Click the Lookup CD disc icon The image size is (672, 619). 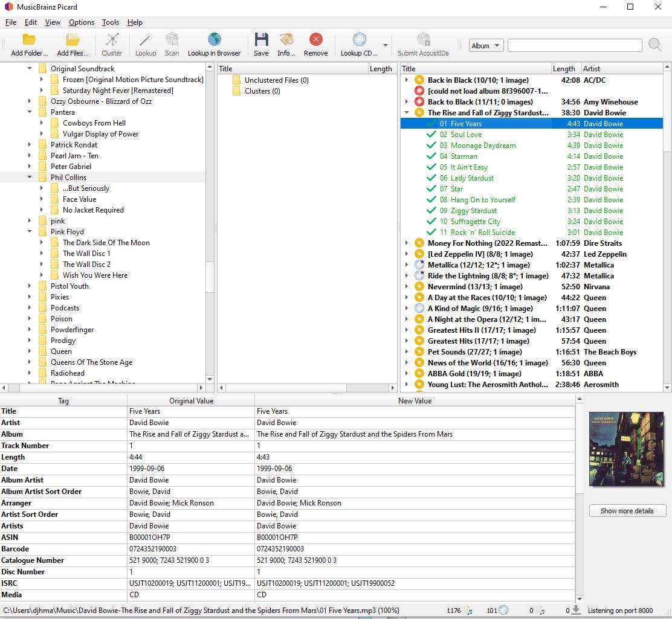[x=359, y=40]
